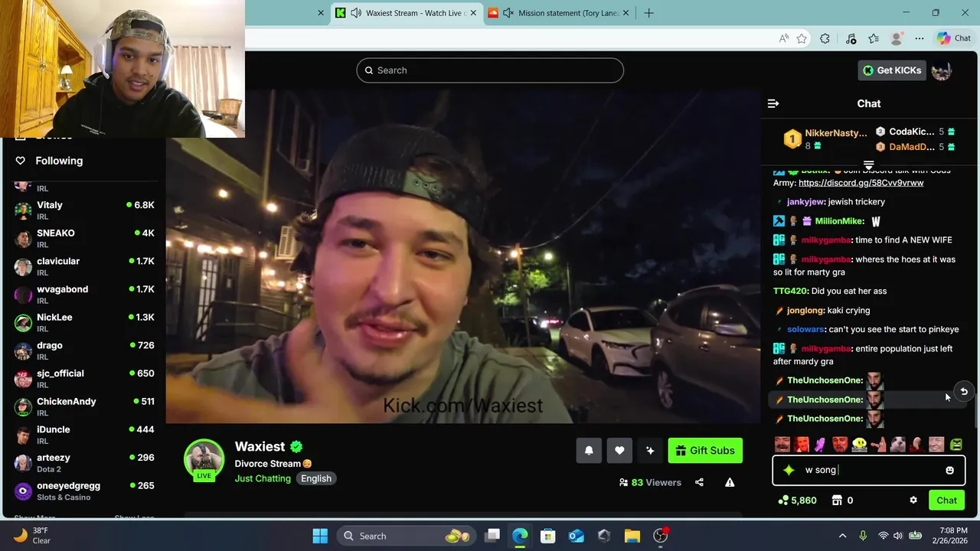The width and height of the screenshot is (980, 551).
Task: Open browser Extensions puzzle icon
Action: (x=825, y=38)
